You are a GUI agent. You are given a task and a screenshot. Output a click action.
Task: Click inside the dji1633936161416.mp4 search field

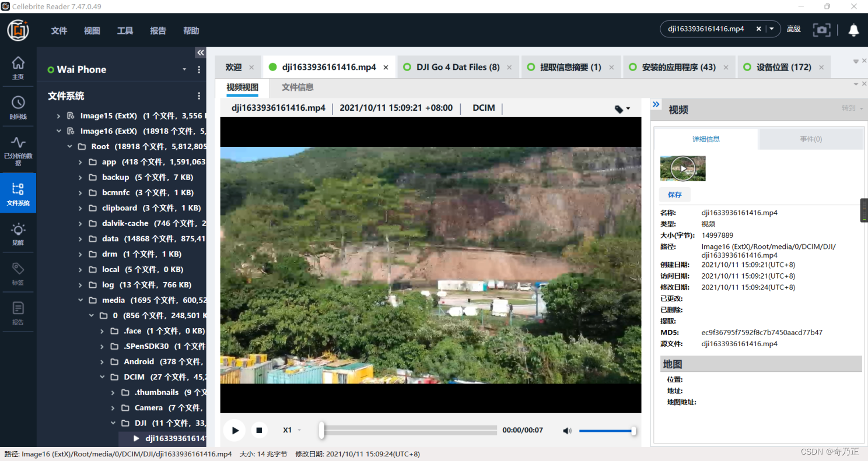click(x=708, y=29)
